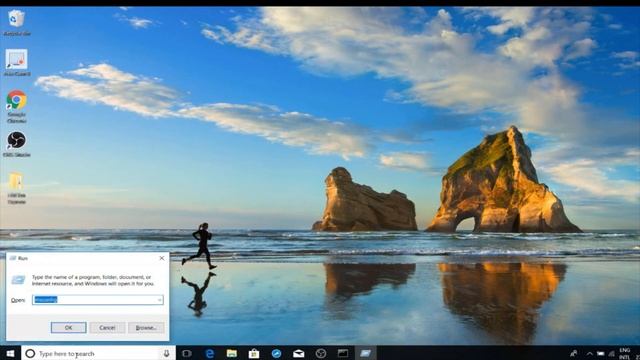Screen dimensions: 640x360
Task: Open the Windows Start menu
Action: point(10,353)
